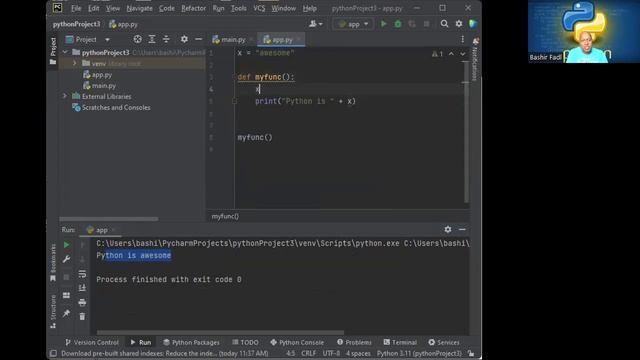Screen dimensions: 640x360
Task: Collapse all items in Project tree
Action: pos(166,39)
